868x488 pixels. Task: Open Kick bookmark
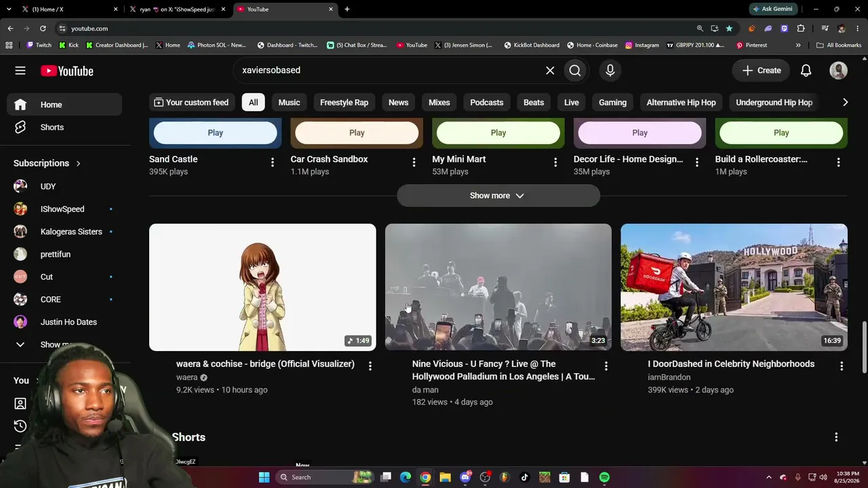click(68, 45)
